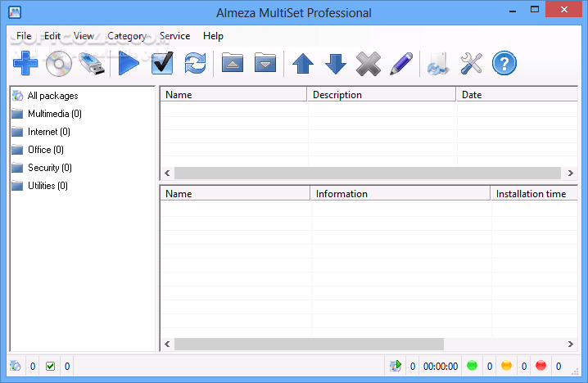
Task: Click the checkmark select-all toolbar icon
Action: coord(162,63)
